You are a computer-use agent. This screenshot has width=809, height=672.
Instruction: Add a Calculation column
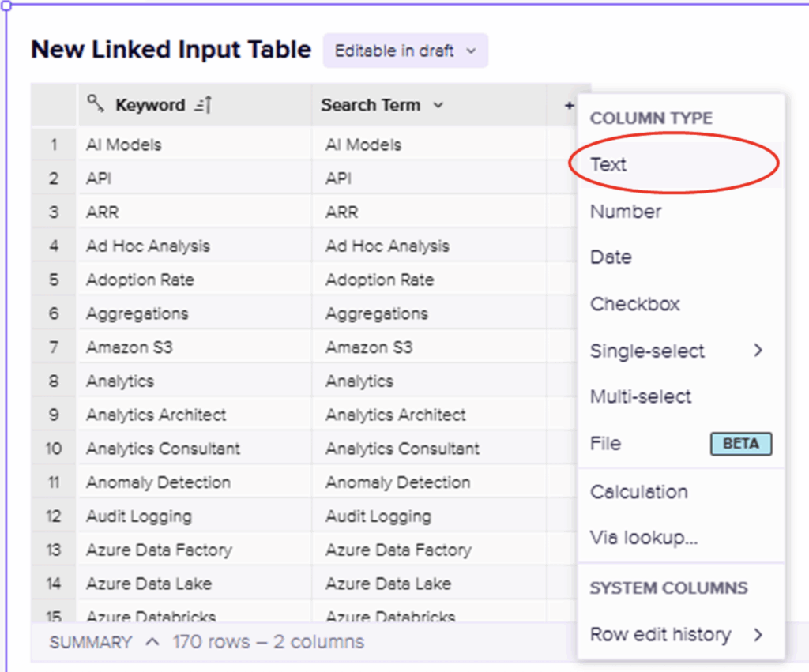tap(638, 492)
